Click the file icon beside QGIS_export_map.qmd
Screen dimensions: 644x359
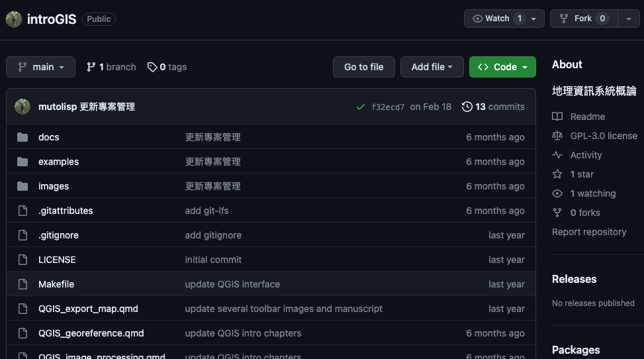(23, 309)
